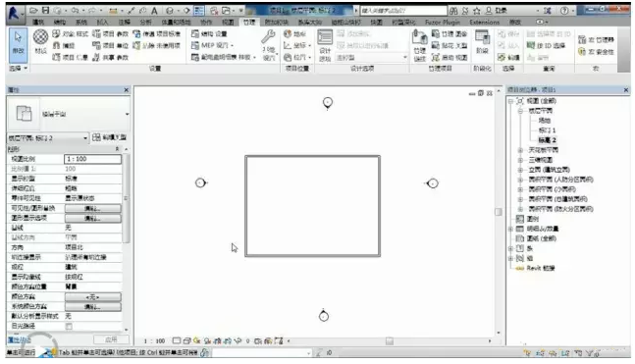
Task: Toggle the sun path icon on view control bar
Action: point(197,340)
